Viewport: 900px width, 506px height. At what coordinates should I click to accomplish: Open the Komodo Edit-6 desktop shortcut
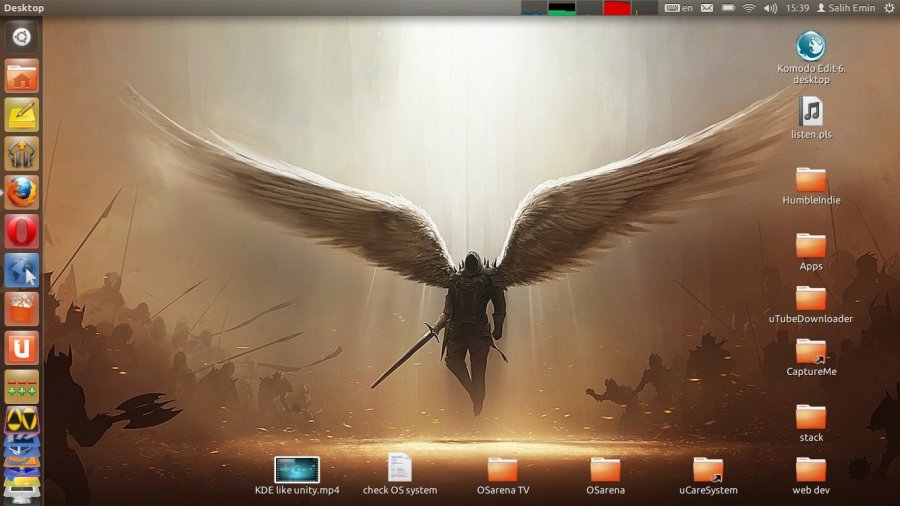click(x=810, y=57)
